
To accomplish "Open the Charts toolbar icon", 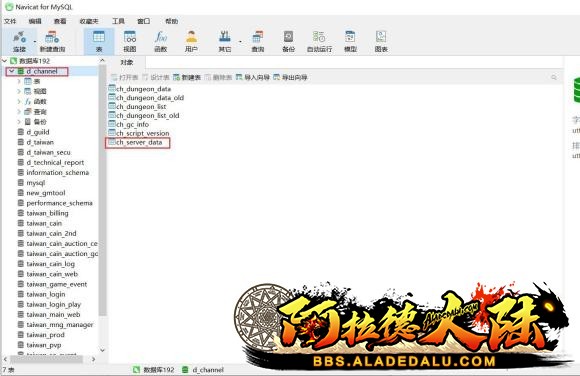I will pyautogui.click(x=381, y=41).
